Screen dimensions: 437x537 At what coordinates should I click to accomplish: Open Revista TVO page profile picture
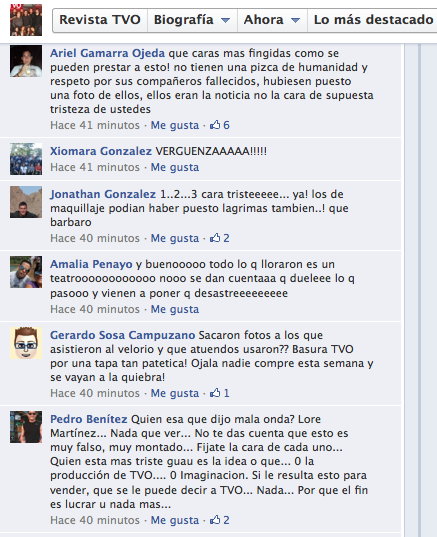26,20
